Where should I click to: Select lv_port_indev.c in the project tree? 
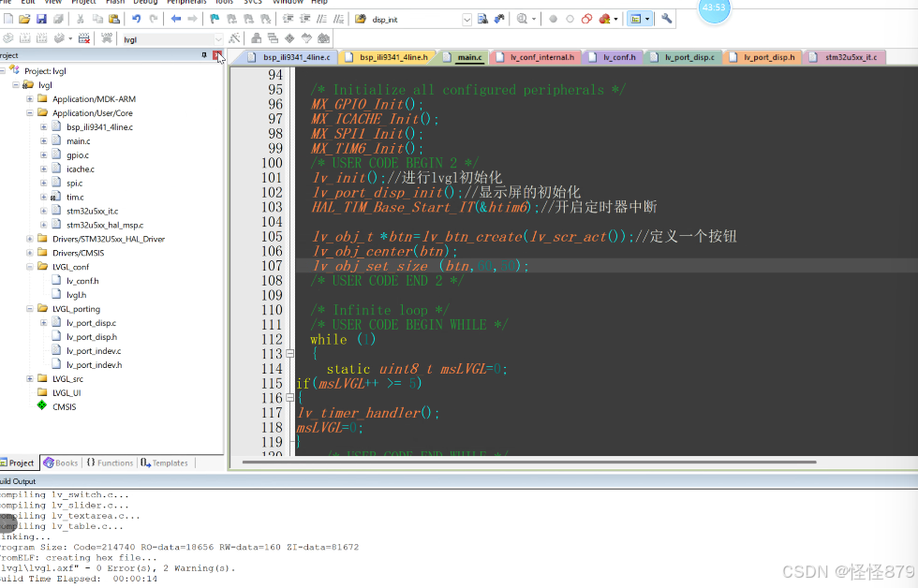click(94, 351)
